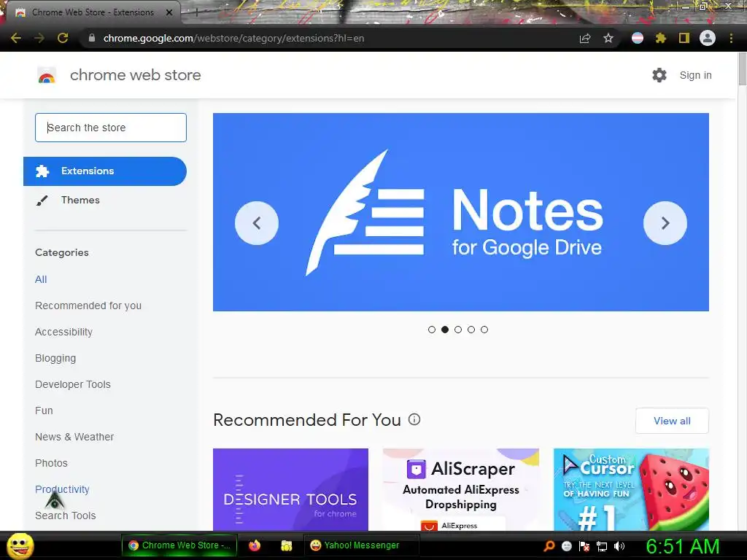Open the yellow folder taskbar icon
The height and width of the screenshot is (560, 747).
286,545
